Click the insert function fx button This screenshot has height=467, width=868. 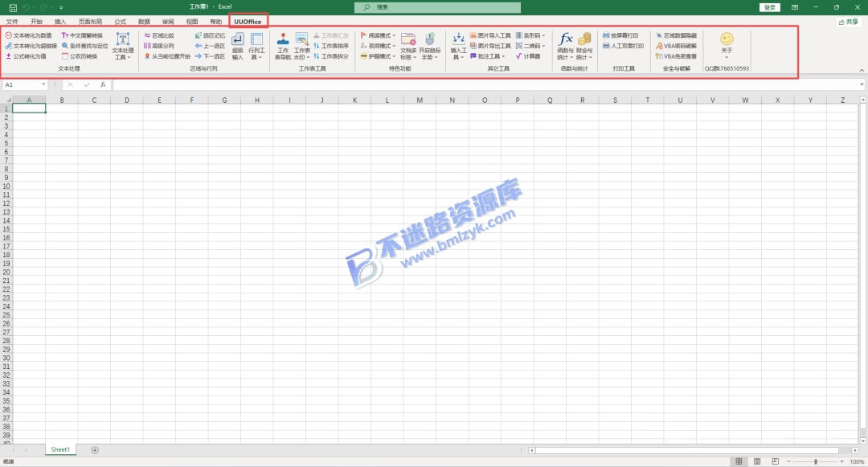coord(103,84)
